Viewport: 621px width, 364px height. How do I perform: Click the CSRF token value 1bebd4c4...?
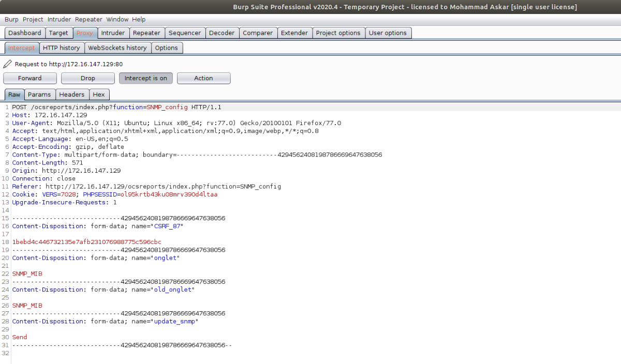point(87,242)
